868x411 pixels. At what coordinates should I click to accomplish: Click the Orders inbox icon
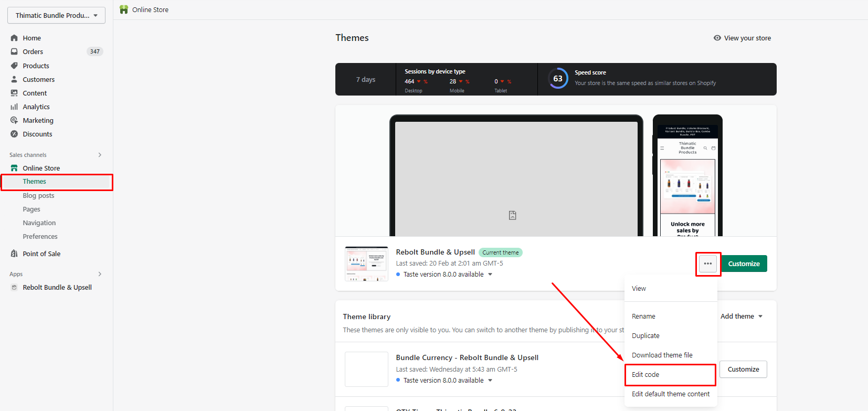pyautogui.click(x=14, y=51)
